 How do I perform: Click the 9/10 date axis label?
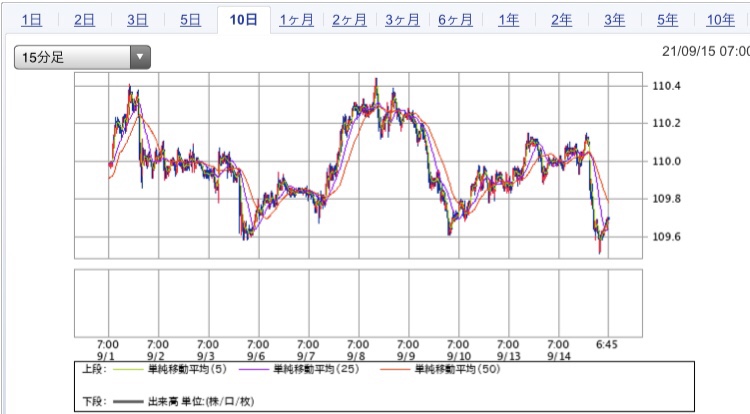pos(459,356)
